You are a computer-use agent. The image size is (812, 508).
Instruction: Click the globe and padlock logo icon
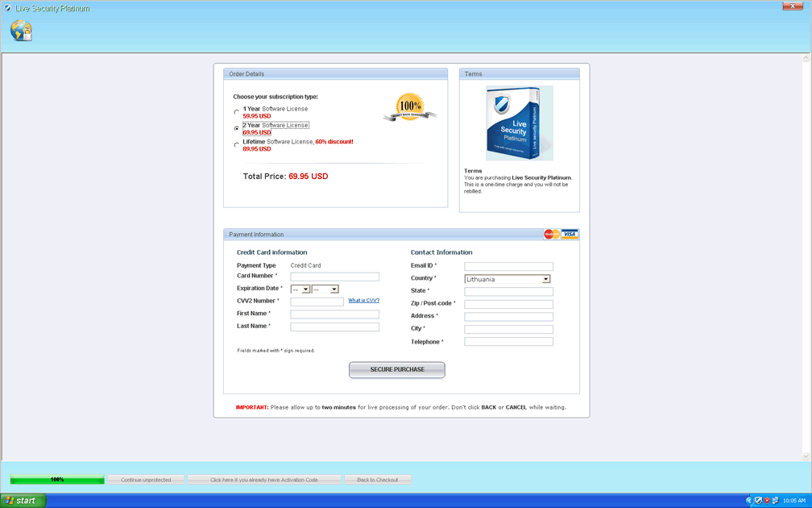[22, 31]
